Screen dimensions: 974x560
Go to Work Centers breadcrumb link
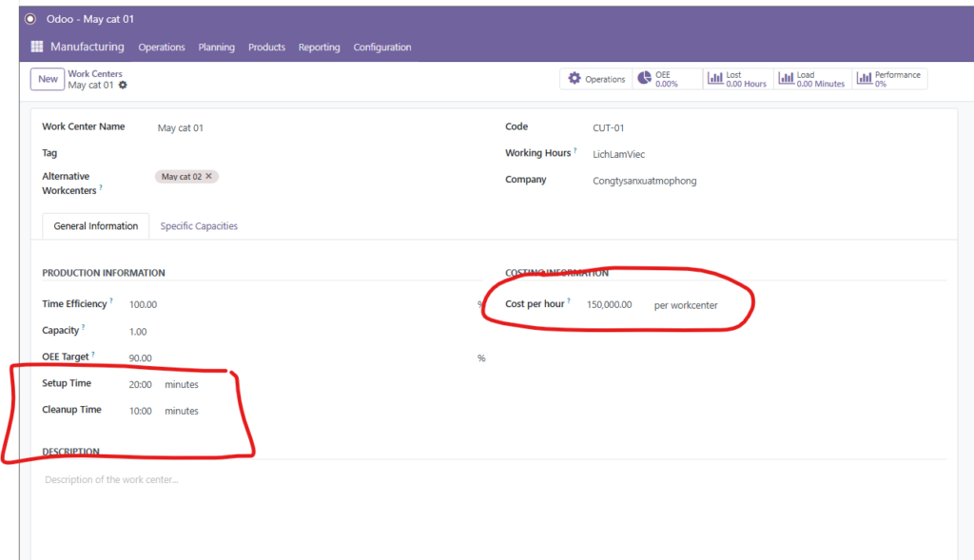tap(95, 73)
